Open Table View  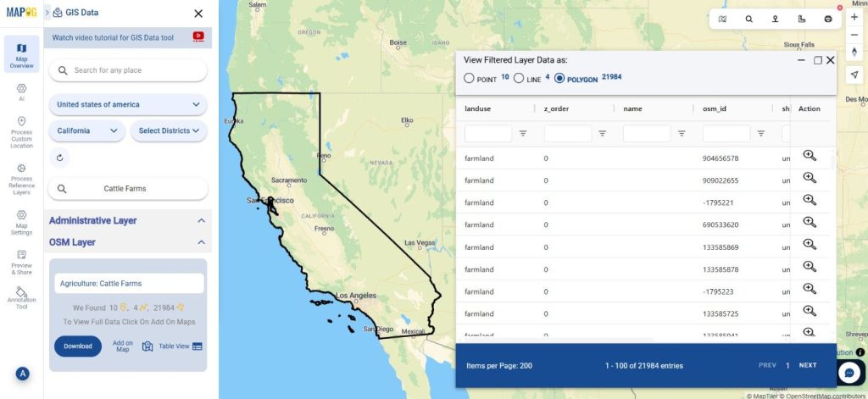181,346
